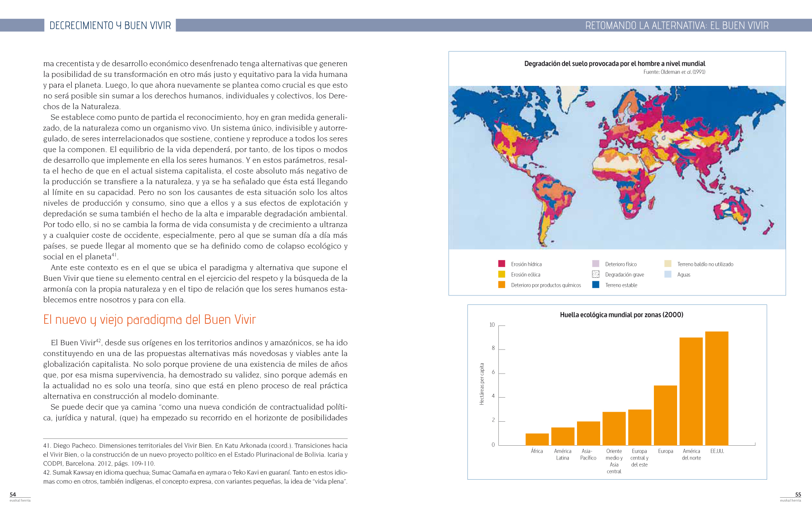Select the orange Deterioro por productos químicos swatch
The image size is (812, 520).
point(501,285)
